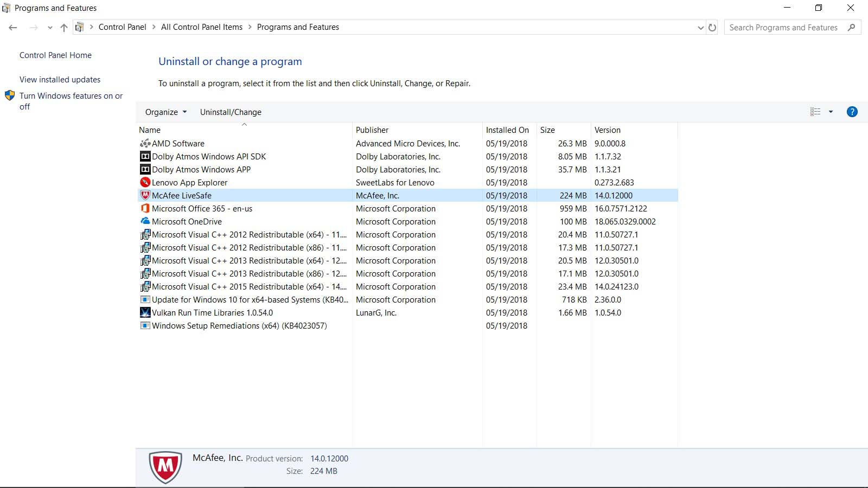The width and height of the screenshot is (868, 488).
Task: Click version 14.0.24123.0 cell
Action: (x=616, y=287)
